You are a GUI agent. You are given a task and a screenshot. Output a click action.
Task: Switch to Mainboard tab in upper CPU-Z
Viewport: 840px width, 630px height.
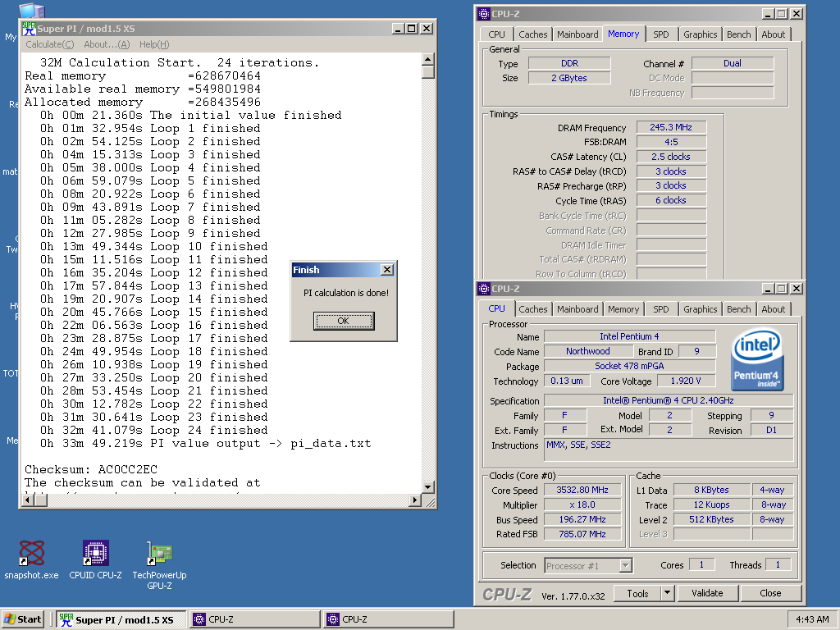tap(577, 34)
